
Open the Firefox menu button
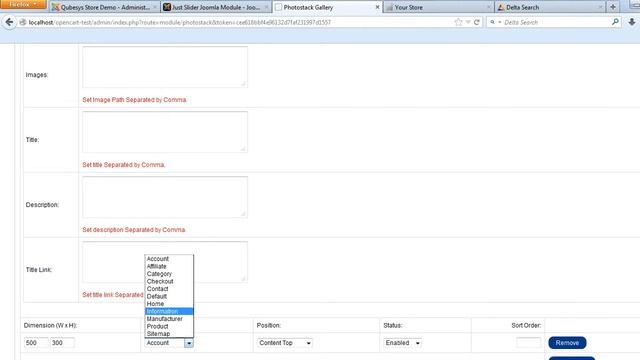[x=23, y=4]
